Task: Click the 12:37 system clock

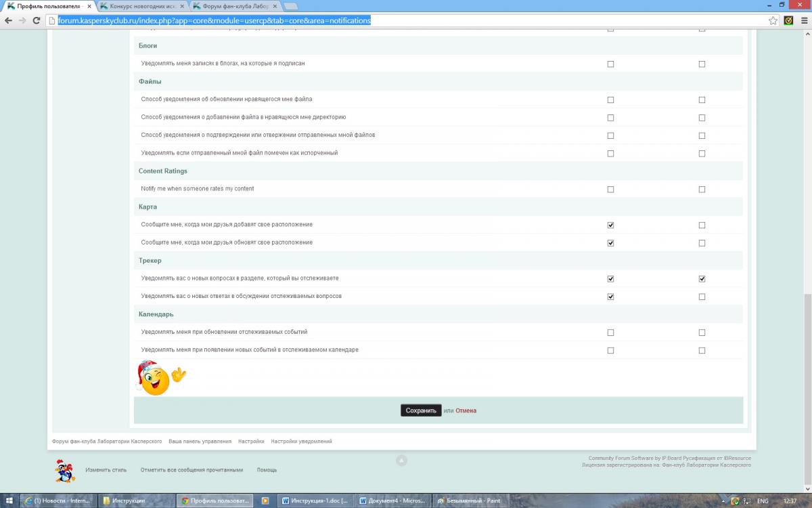Action: click(789, 501)
